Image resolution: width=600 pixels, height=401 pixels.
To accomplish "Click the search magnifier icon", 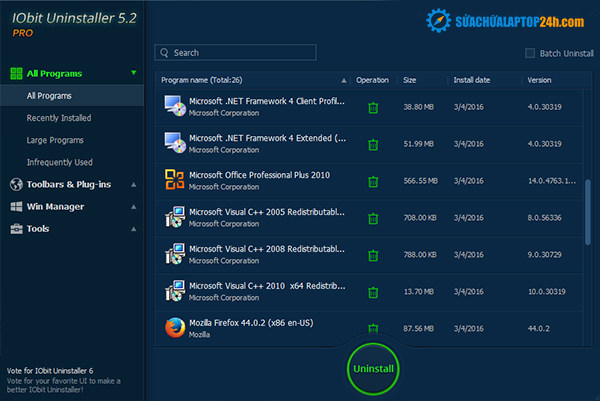I will tap(165, 52).
